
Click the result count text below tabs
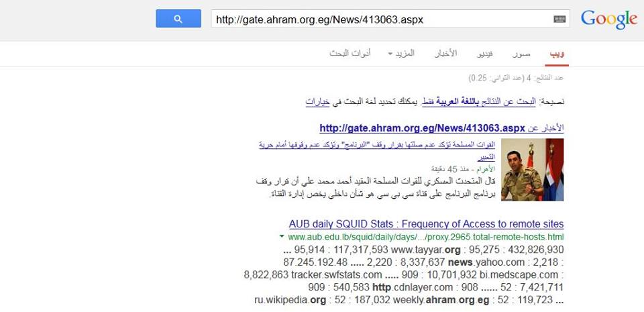518,79
